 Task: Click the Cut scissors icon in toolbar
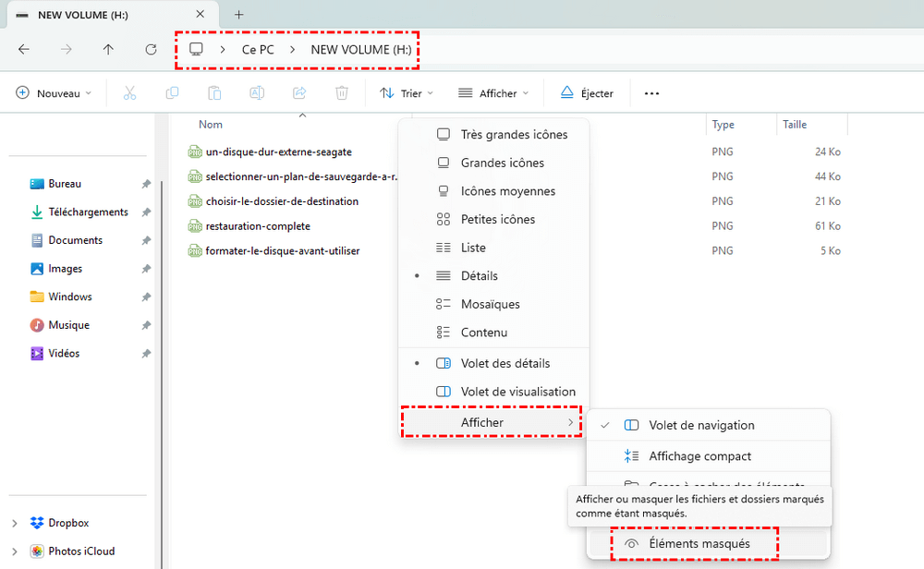click(x=129, y=93)
